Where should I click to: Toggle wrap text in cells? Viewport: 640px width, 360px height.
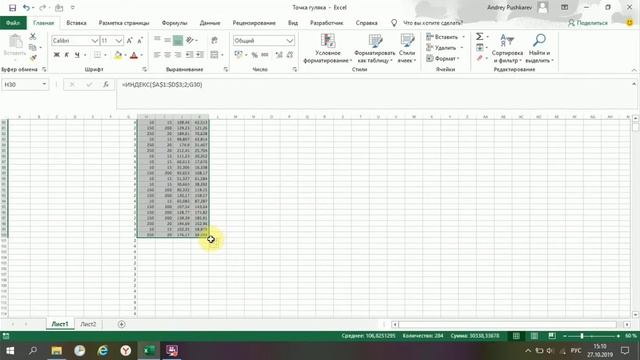click(214, 40)
